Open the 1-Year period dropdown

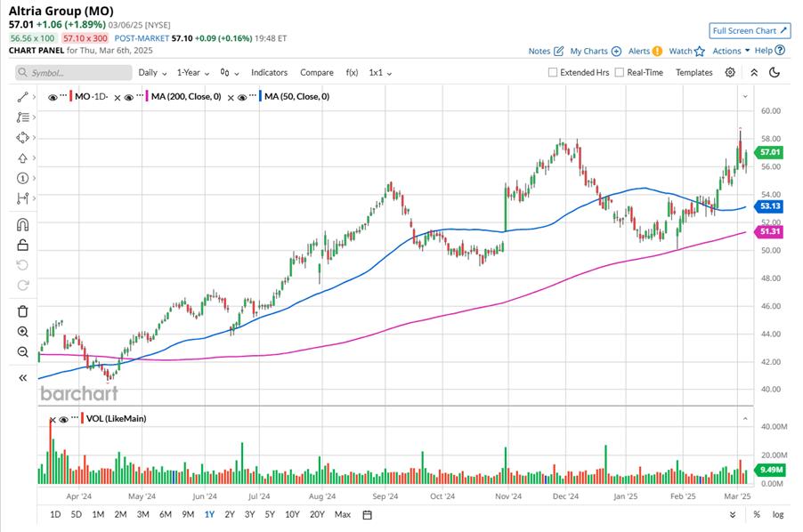point(193,73)
